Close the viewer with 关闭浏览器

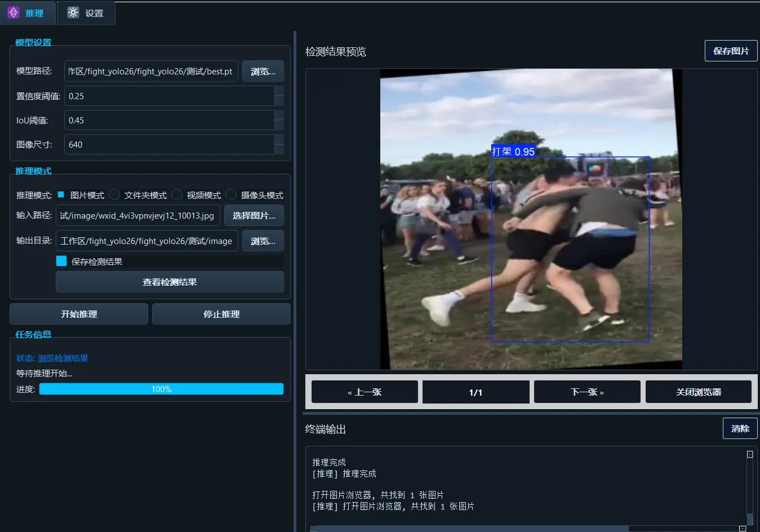click(699, 392)
